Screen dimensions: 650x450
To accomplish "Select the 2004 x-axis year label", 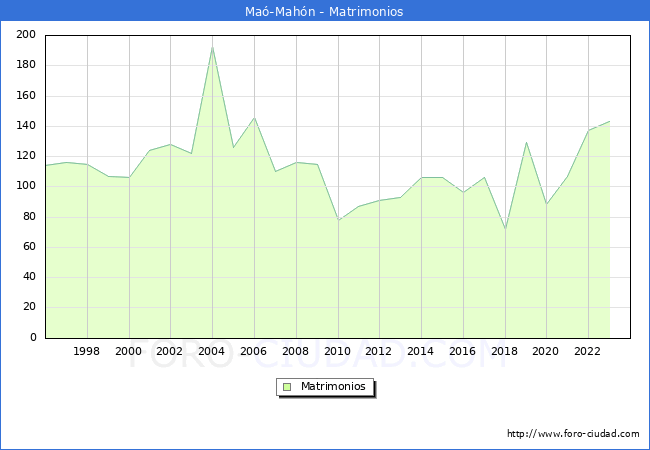I will click(x=211, y=351).
